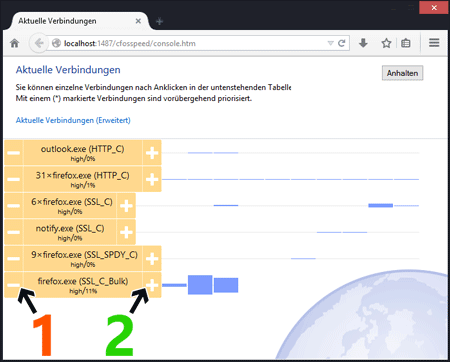Open the hamburger menu
450x362 pixels.
[434, 43]
